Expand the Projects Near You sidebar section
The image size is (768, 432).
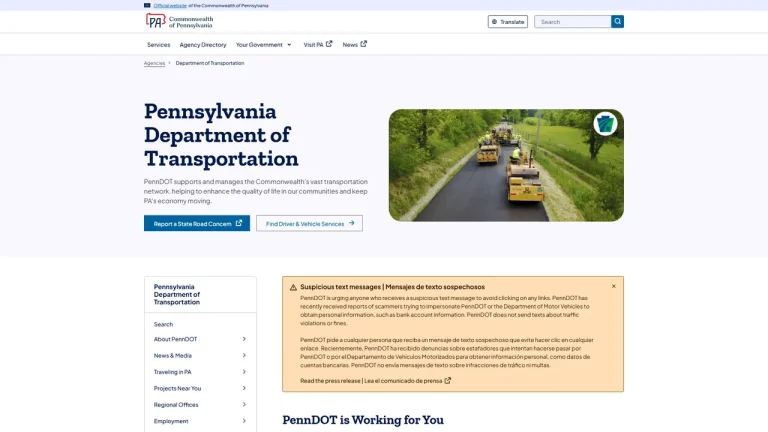point(244,388)
